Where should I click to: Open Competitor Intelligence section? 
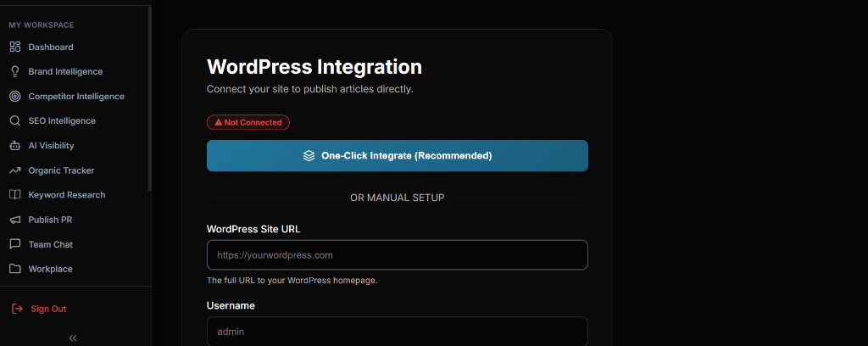75,97
